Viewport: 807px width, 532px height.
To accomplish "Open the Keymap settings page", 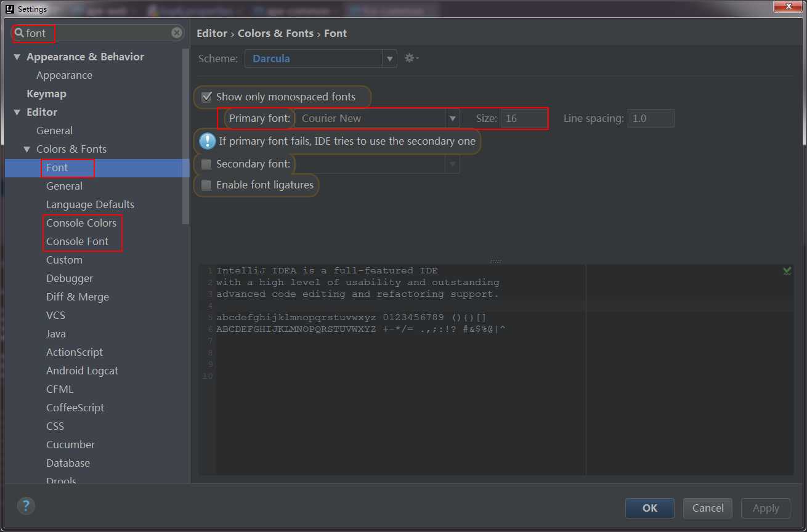I will (x=46, y=94).
